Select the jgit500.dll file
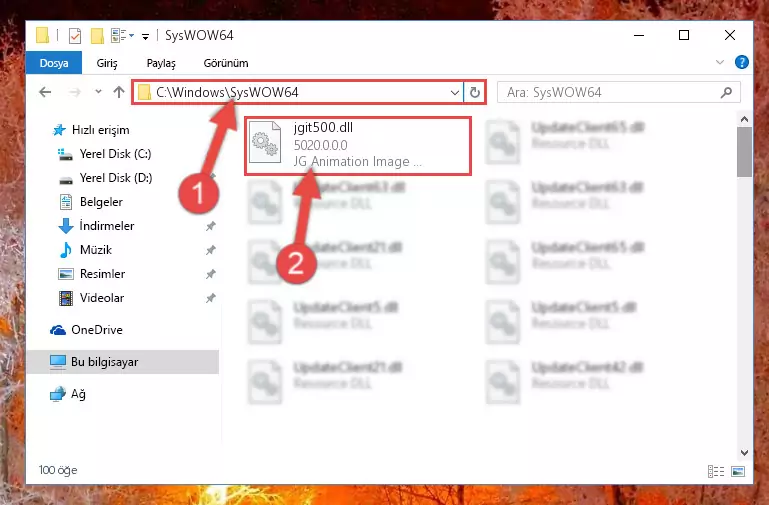Viewport: 769px width, 505px height. point(358,146)
